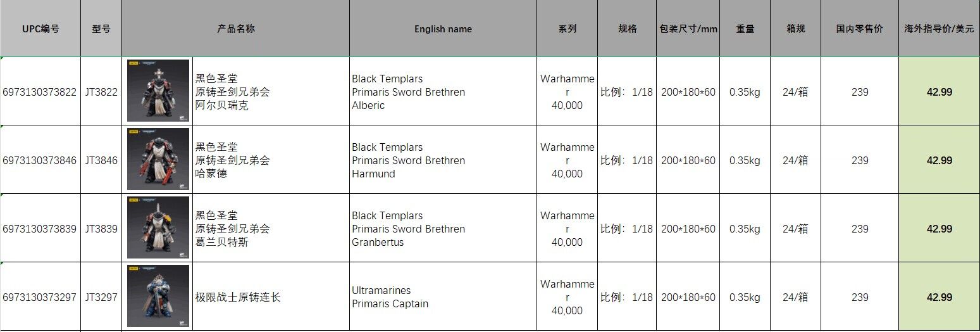Image resolution: width=980 pixels, height=332 pixels.
Task: Select the 包装尺寸/mm column header
Action: (x=688, y=29)
